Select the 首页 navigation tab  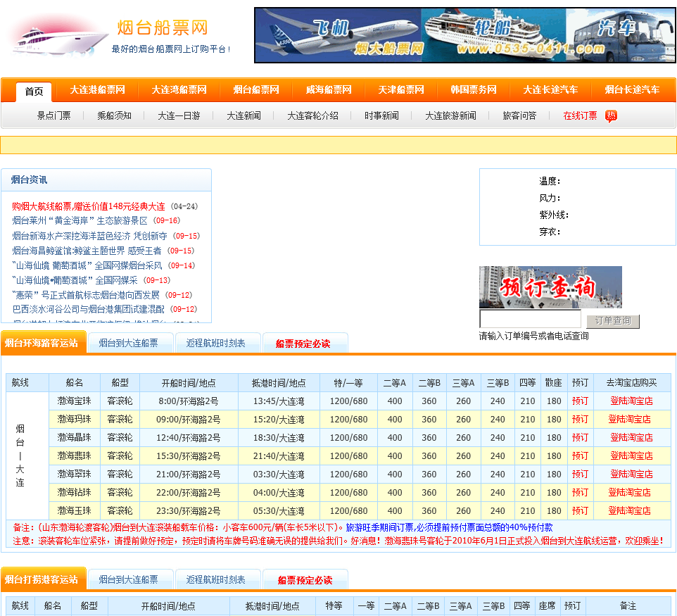tap(34, 91)
